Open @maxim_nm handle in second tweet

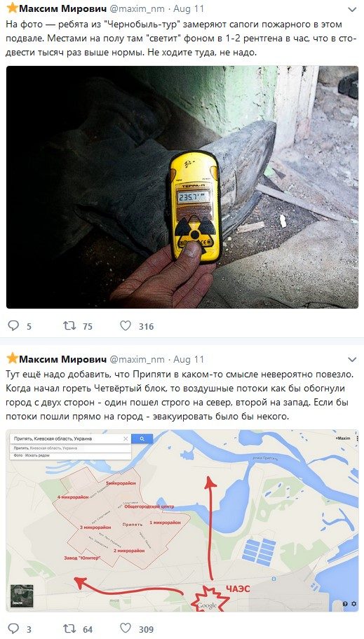(x=137, y=359)
